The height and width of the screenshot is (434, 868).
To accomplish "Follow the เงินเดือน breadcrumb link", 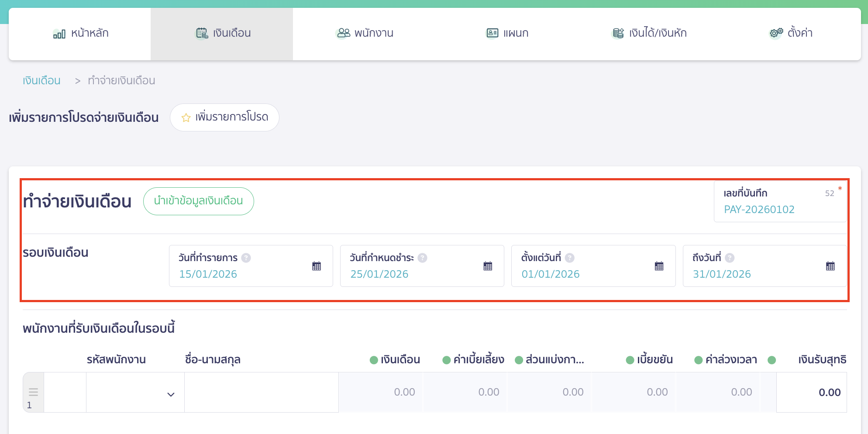I will tap(41, 81).
